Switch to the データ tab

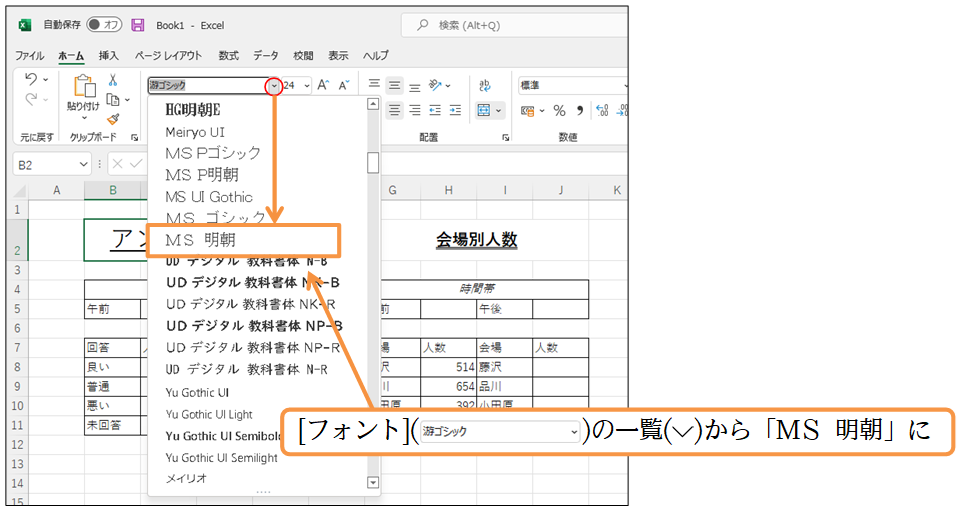click(x=265, y=56)
